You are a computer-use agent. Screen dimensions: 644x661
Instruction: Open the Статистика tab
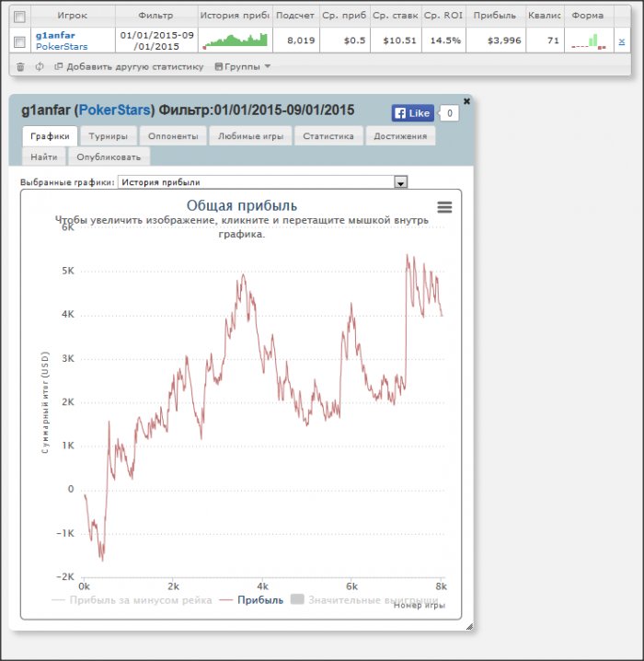click(328, 136)
